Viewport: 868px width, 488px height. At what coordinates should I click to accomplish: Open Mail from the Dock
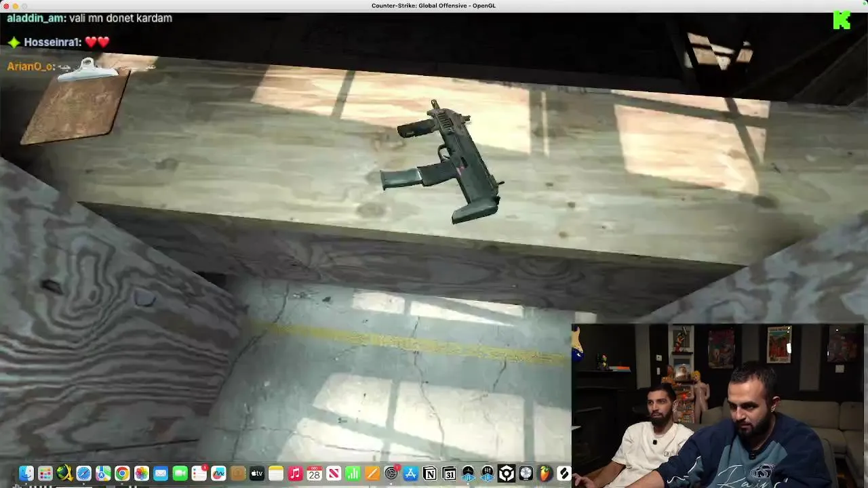click(x=161, y=474)
